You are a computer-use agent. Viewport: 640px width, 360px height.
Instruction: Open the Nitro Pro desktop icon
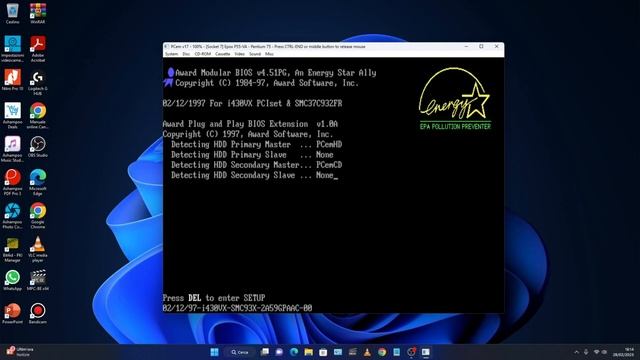pos(13,80)
